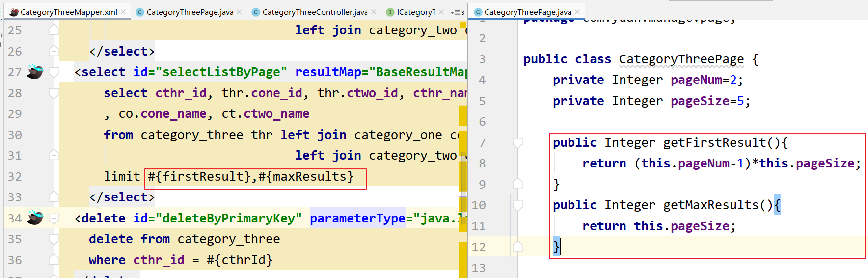This screenshot has height=278, width=868.
Task: Click the XML file icon on CategoryThreeMapper.xml tab
Action: 14,12
